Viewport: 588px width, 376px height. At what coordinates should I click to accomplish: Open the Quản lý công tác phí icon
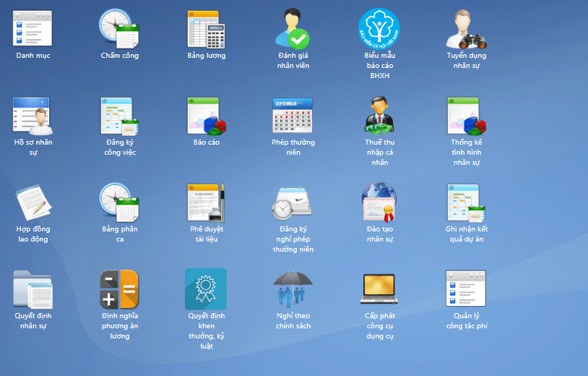(466, 289)
